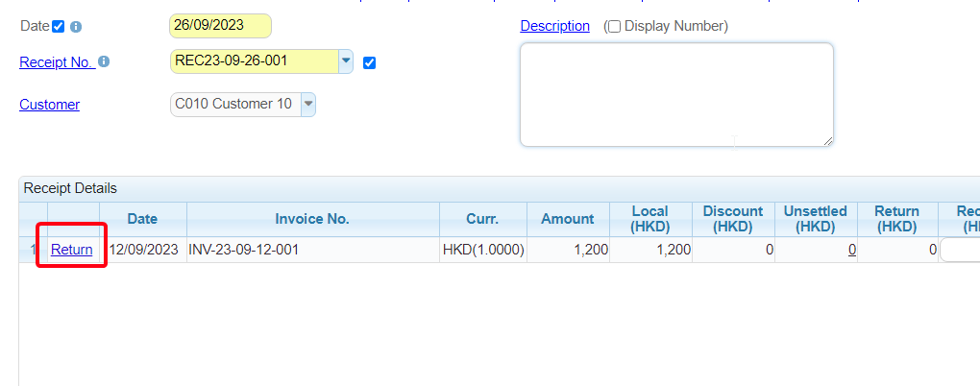Click the Invoice No. column header
The width and height of the screenshot is (980, 386).
(x=312, y=219)
